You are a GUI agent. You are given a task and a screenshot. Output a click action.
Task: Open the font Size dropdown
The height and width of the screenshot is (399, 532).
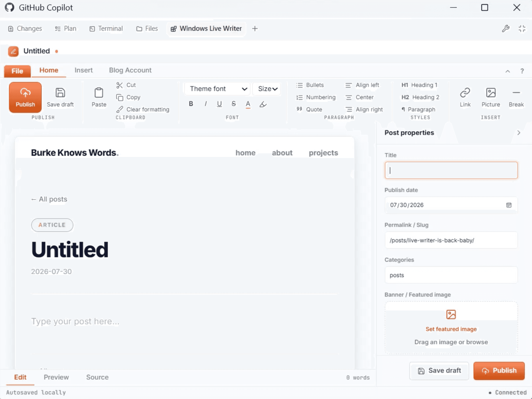point(266,89)
